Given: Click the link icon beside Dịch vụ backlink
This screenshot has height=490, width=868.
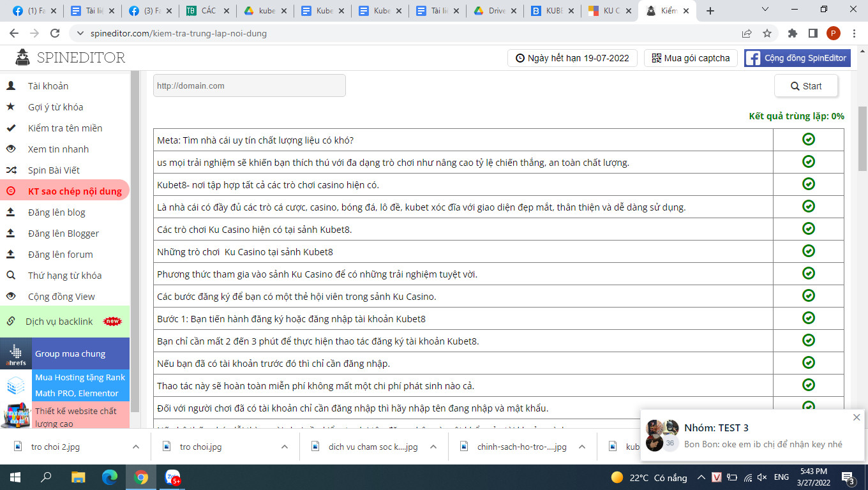Looking at the screenshot, I should click(11, 321).
